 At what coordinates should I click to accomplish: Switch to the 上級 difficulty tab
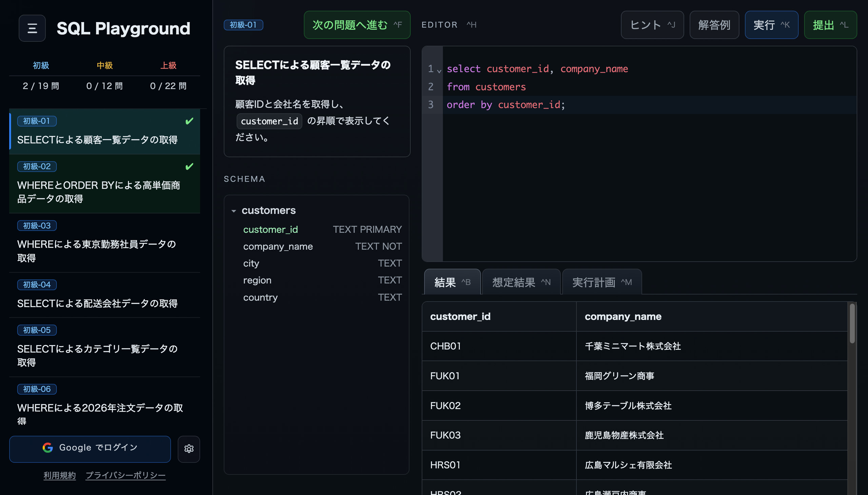[169, 65]
